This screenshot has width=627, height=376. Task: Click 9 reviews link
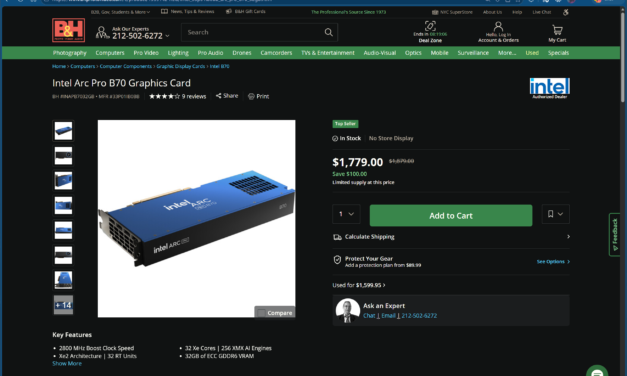pos(194,96)
